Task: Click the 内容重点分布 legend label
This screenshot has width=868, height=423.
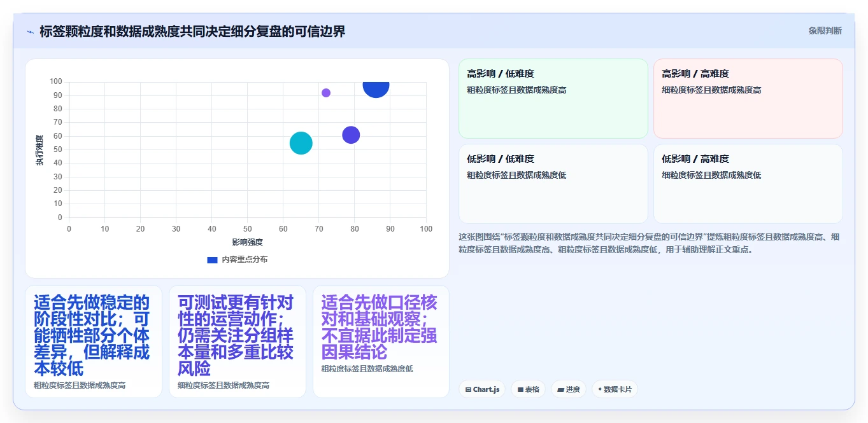Action: point(245,260)
